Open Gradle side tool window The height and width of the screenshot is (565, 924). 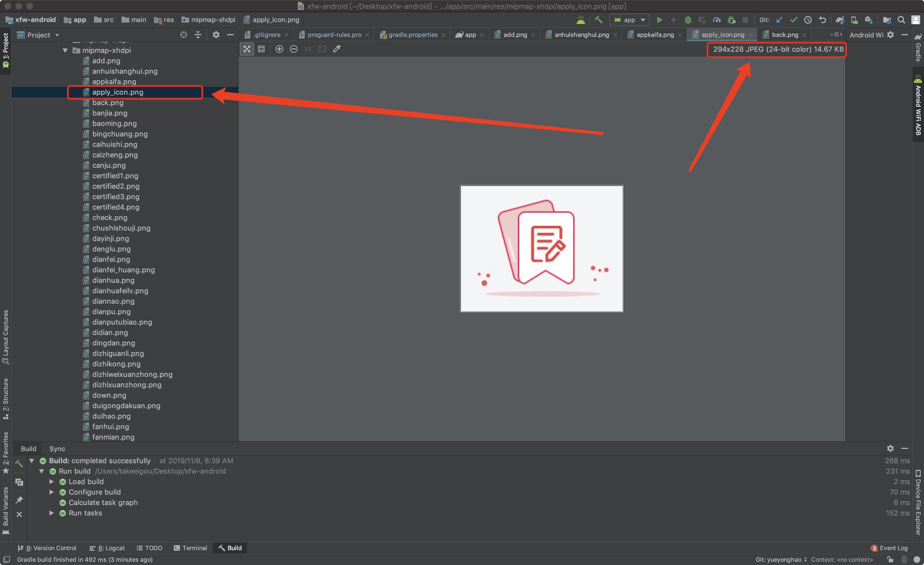(x=918, y=48)
